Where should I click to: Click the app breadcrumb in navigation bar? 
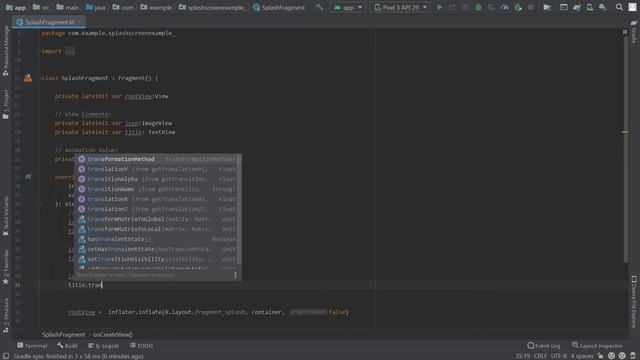pos(16,7)
